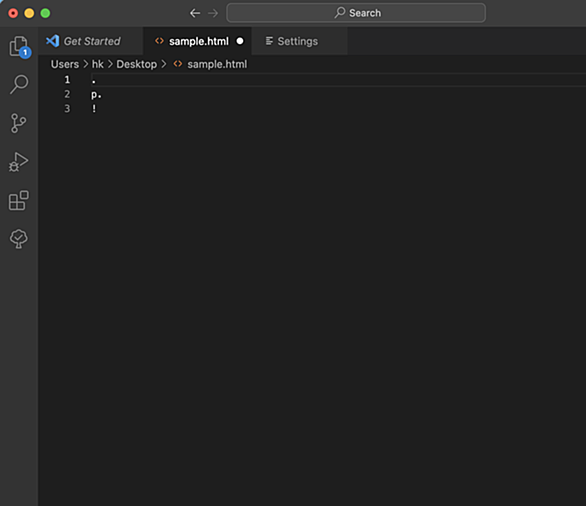
Task: Open the Run and Debug view
Action: click(x=18, y=162)
